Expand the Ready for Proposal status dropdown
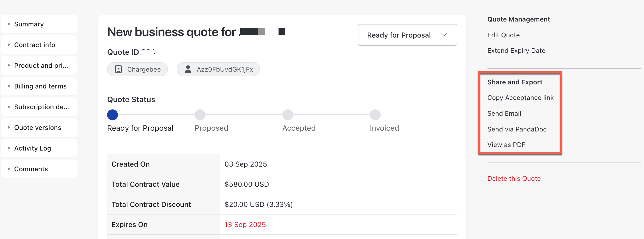This screenshot has height=239, width=644. coord(407,35)
